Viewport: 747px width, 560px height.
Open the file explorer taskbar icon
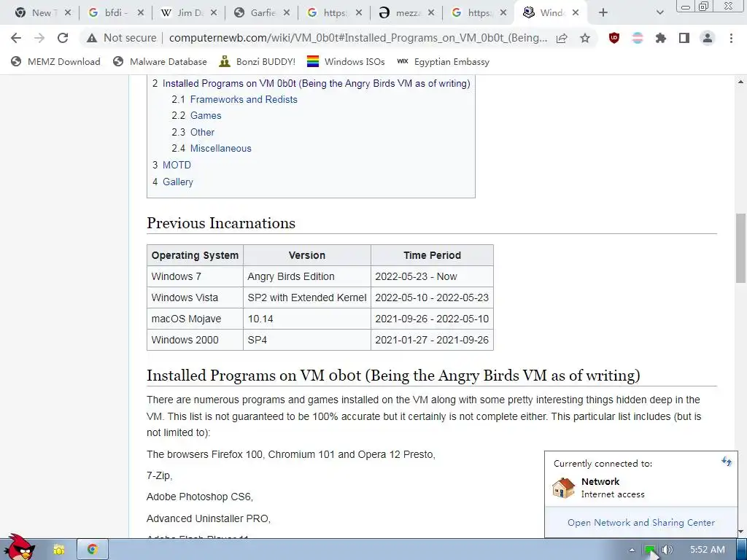click(58, 550)
